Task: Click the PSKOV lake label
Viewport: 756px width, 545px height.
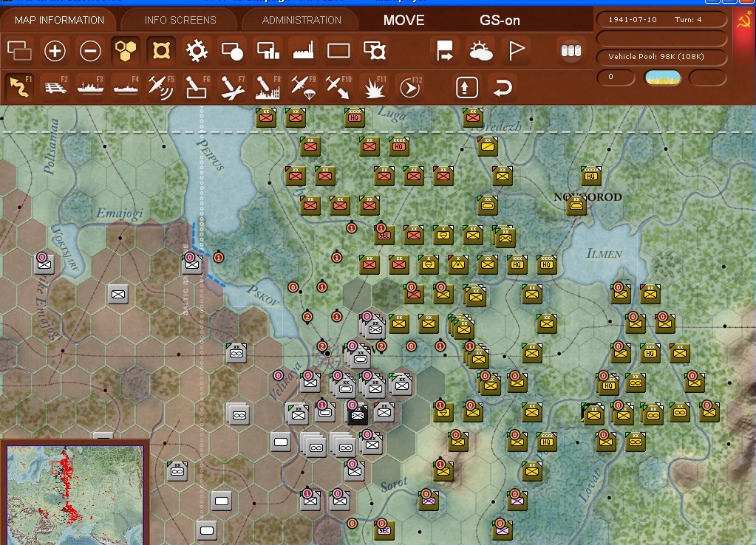Action: point(263,295)
